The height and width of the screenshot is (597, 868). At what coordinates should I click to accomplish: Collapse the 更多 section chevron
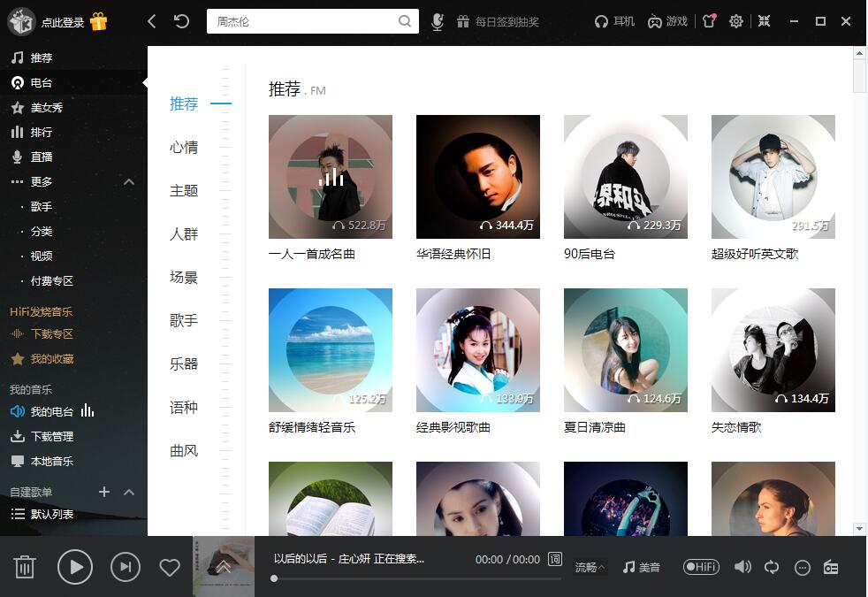(x=129, y=181)
